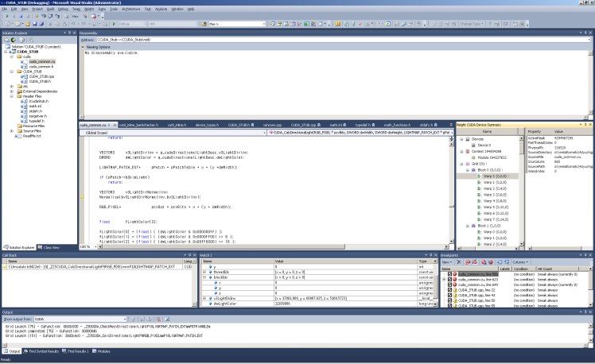
Task: Click the Start Debugging green arrow
Action: click(114, 24)
